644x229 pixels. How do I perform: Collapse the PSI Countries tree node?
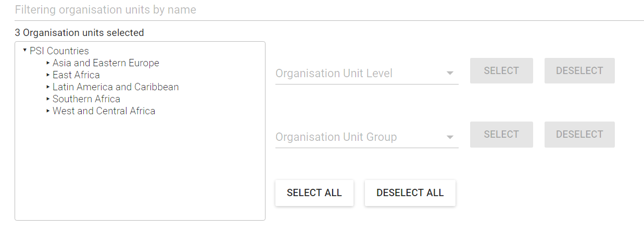click(24, 50)
